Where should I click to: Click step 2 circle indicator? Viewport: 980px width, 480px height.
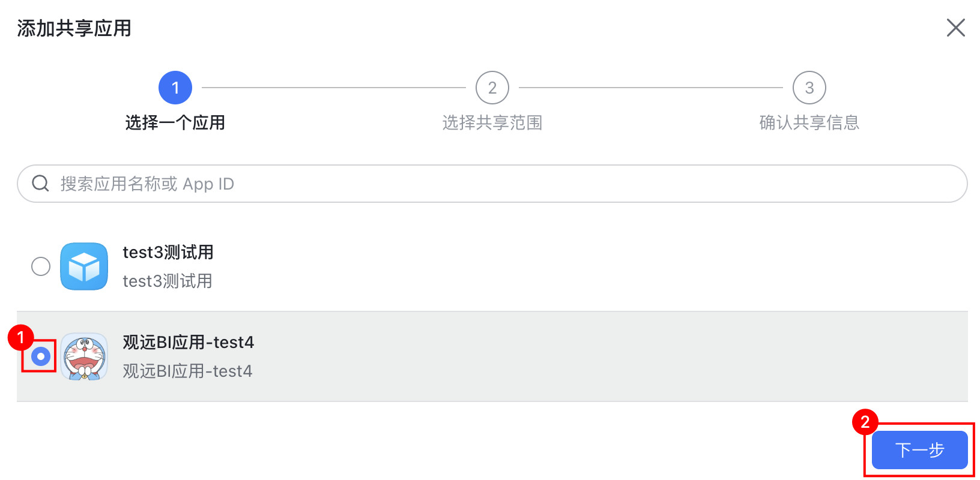[492, 88]
